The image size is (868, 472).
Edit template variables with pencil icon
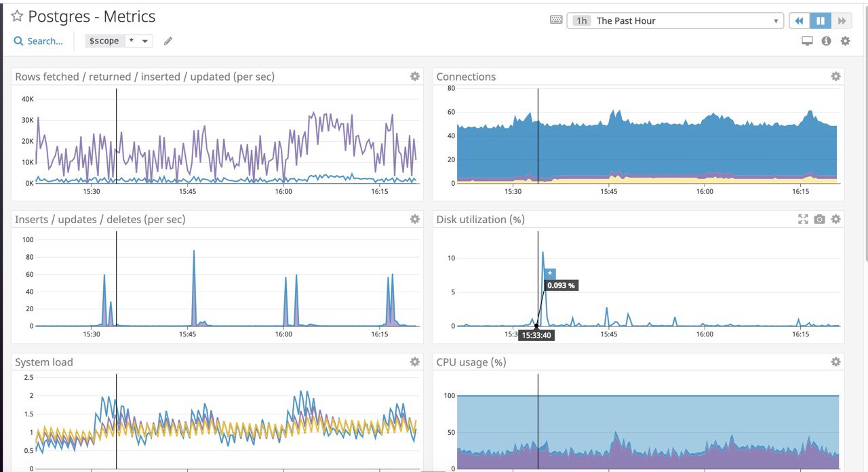168,41
